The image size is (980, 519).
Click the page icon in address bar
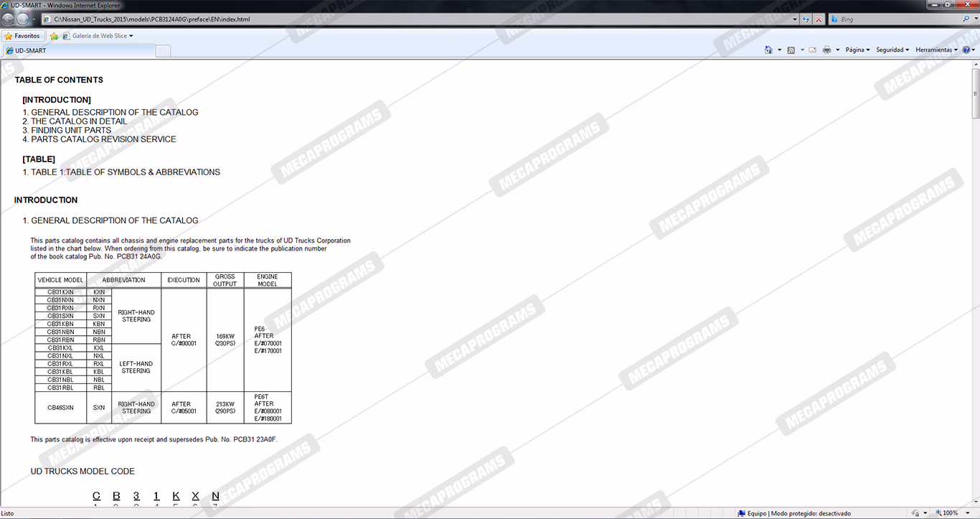click(x=47, y=19)
